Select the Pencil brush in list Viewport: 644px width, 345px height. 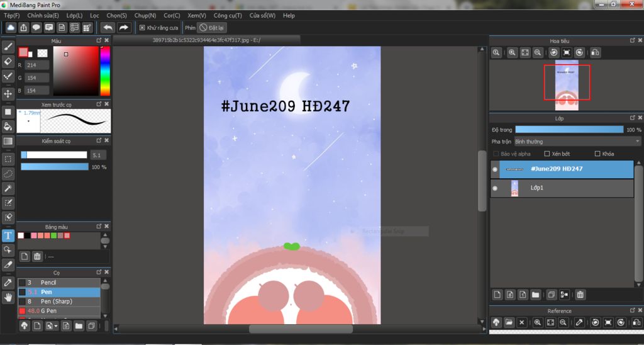(x=58, y=283)
